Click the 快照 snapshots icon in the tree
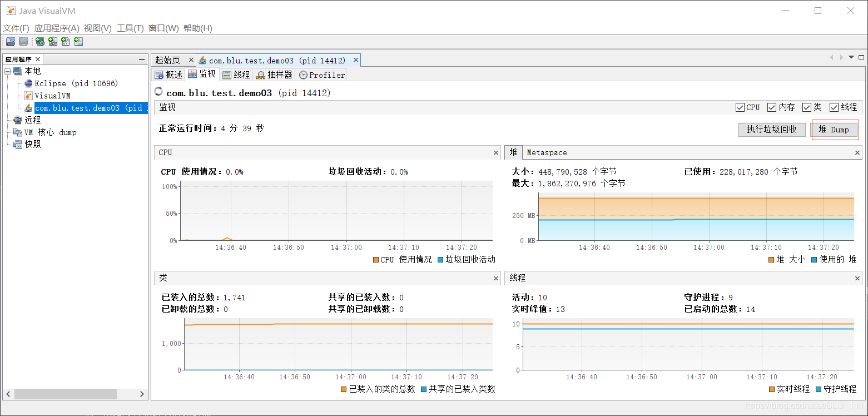Viewport: 868px width, 416px height. click(x=18, y=145)
